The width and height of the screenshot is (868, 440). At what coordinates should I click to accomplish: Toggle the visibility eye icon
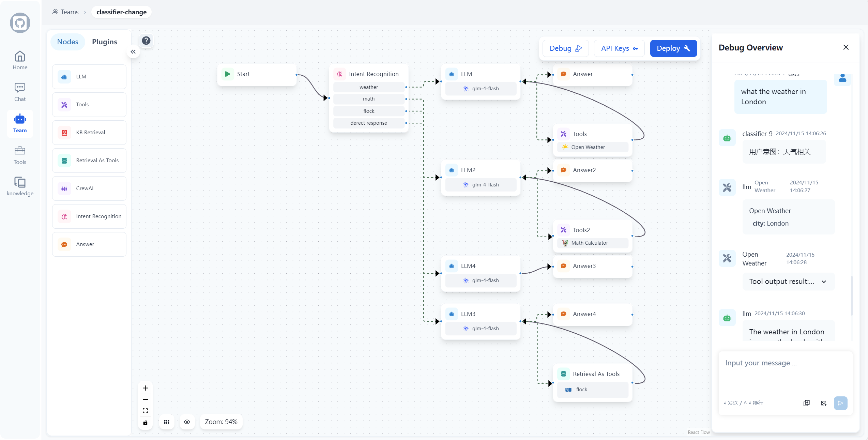coord(187,422)
